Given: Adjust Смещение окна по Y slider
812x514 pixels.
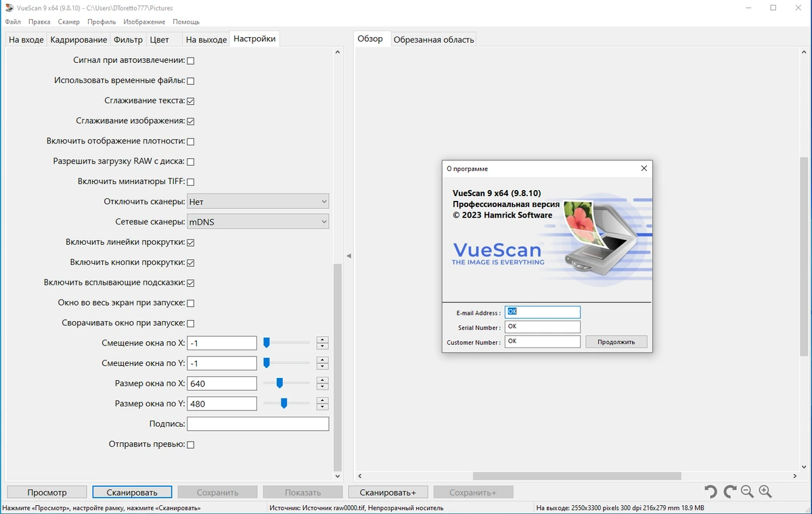Looking at the screenshot, I should tap(267, 363).
